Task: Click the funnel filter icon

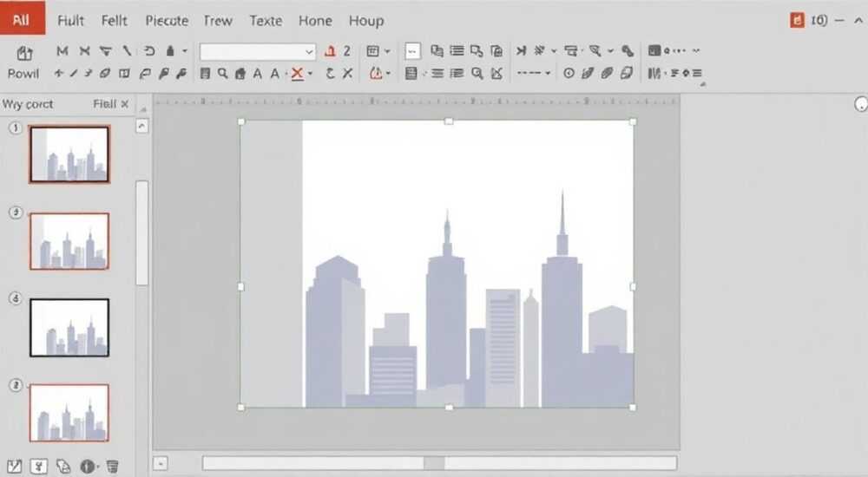Action: point(105,51)
